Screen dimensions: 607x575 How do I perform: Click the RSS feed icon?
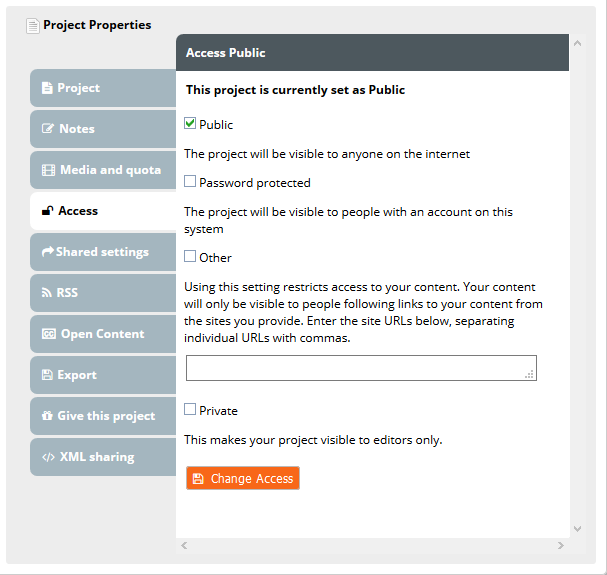click(47, 293)
